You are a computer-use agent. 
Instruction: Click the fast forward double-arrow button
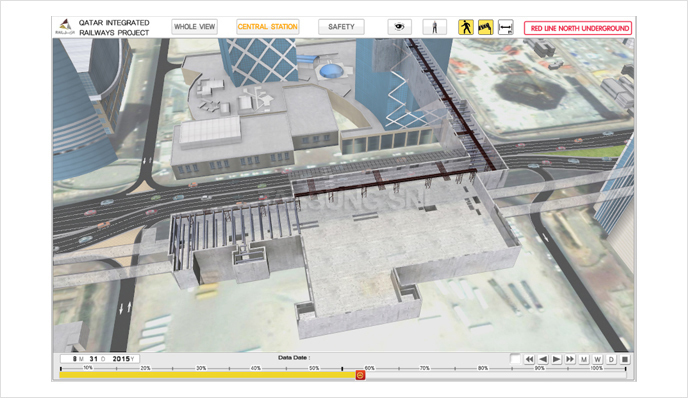570,359
